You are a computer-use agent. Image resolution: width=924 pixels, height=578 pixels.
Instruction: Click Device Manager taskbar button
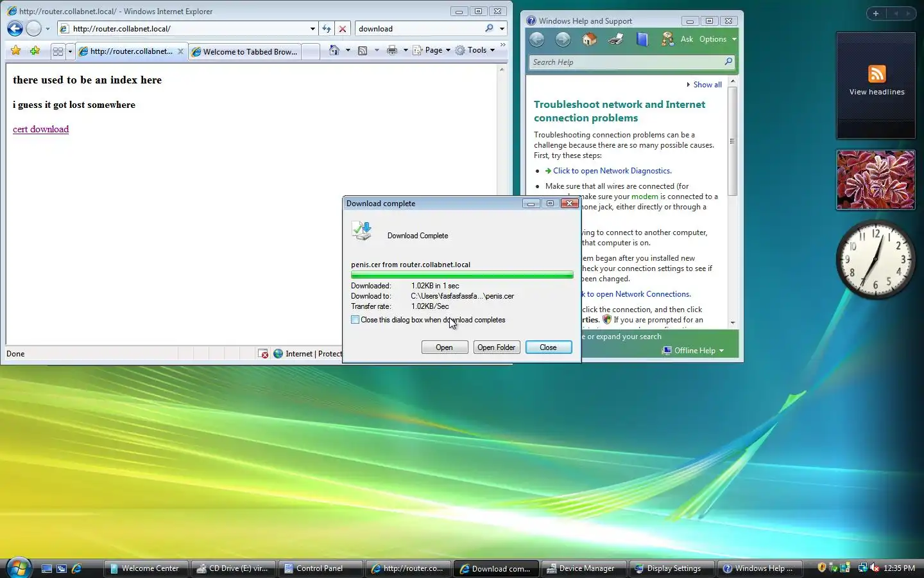[x=583, y=568]
